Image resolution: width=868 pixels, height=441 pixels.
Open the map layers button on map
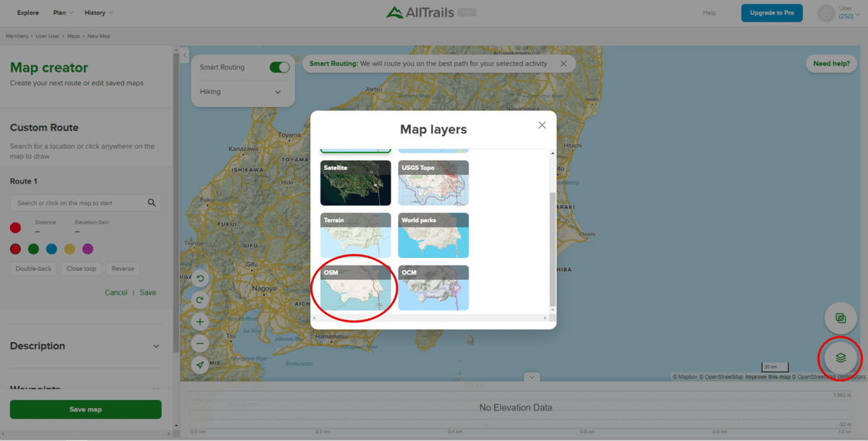[841, 357]
